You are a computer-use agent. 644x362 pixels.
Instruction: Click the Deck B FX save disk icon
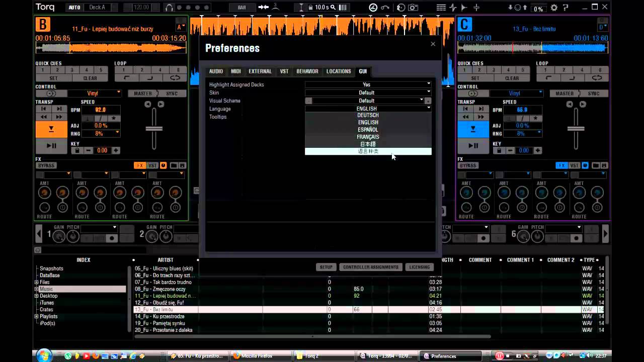182,165
